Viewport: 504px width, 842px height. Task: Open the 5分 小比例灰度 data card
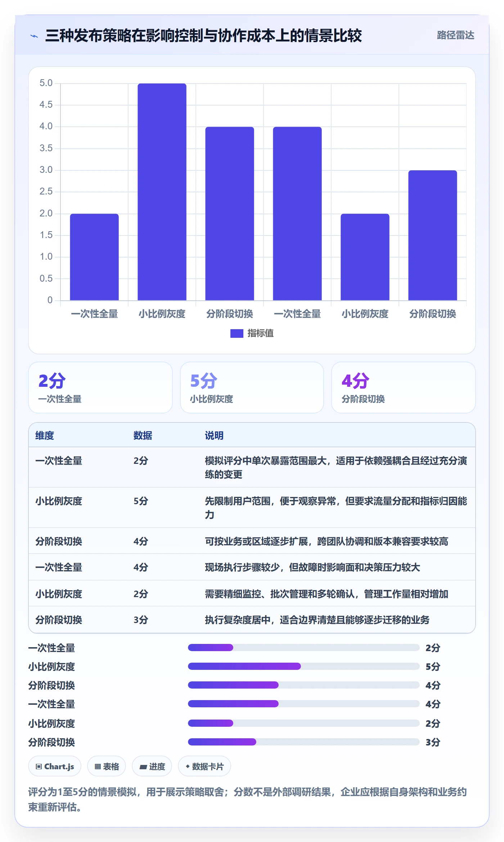[x=252, y=388]
